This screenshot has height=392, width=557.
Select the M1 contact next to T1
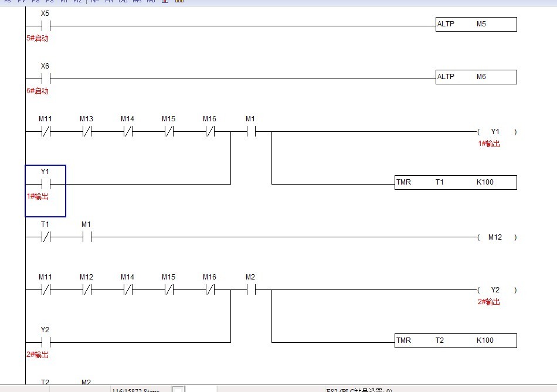pyautogui.click(x=86, y=237)
